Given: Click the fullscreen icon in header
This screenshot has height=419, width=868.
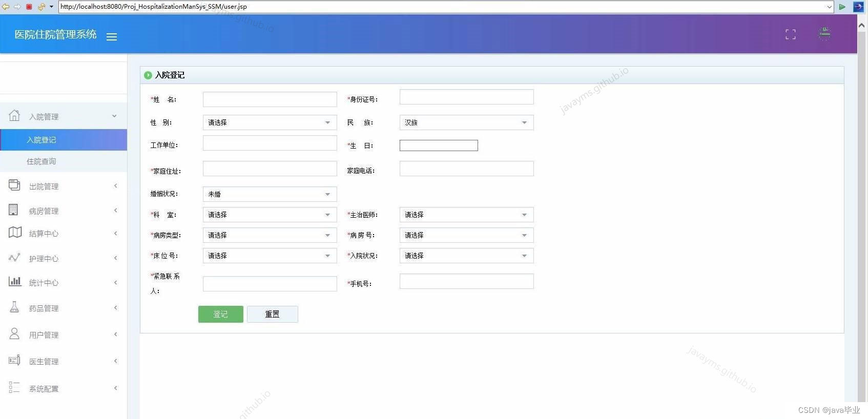Looking at the screenshot, I should (x=791, y=34).
